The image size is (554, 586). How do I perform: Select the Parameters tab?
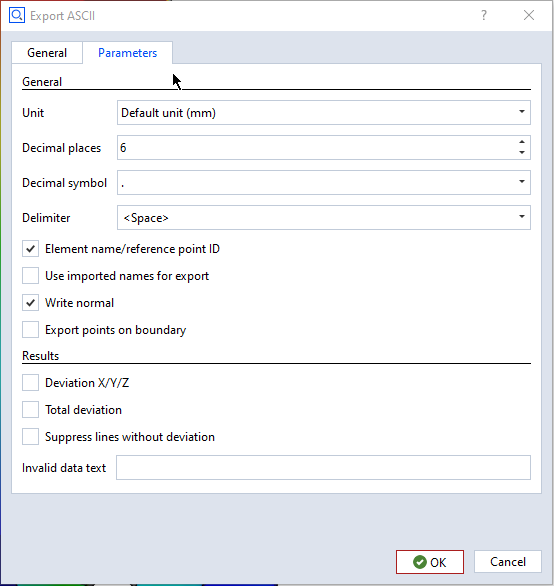pos(127,53)
